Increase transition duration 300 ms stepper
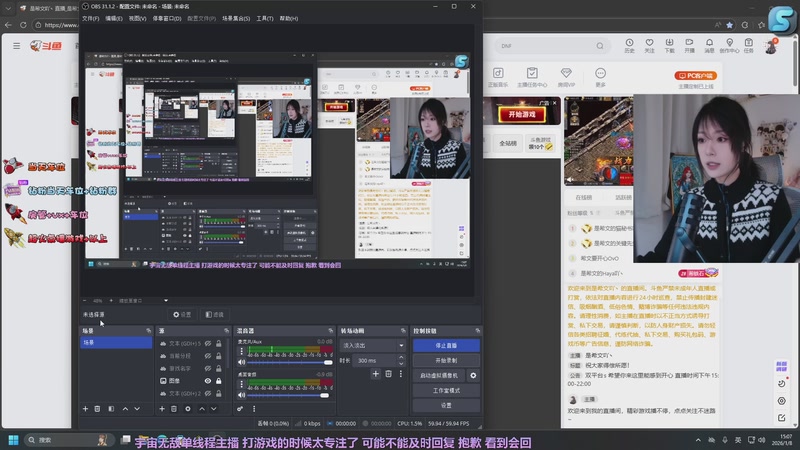The height and width of the screenshot is (450, 800). point(401,358)
